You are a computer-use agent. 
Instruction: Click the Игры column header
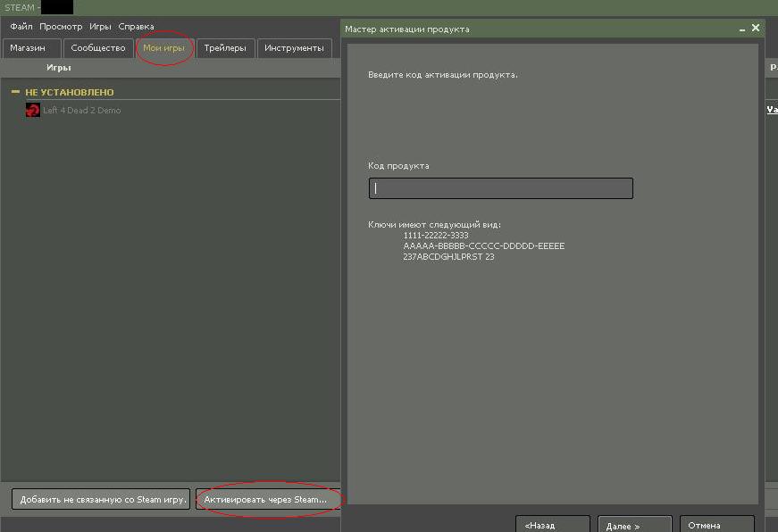[59, 68]
